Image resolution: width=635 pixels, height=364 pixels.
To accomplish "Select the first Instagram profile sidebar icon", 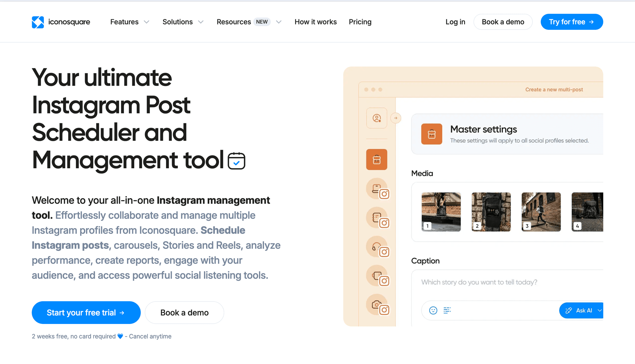I will pos(378,189).
